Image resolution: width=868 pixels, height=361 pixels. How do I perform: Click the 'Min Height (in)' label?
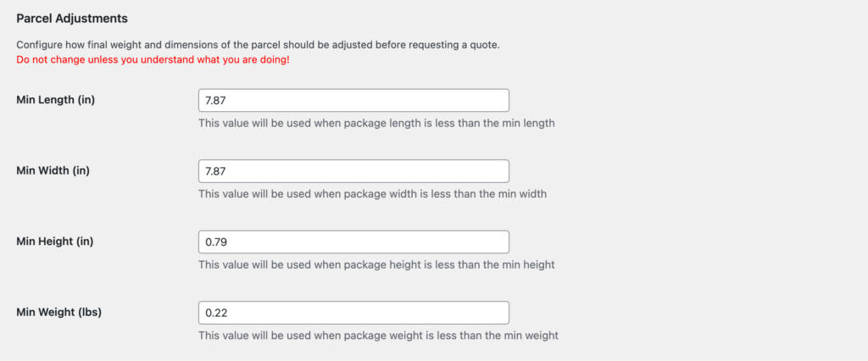(x=54, y=242)
